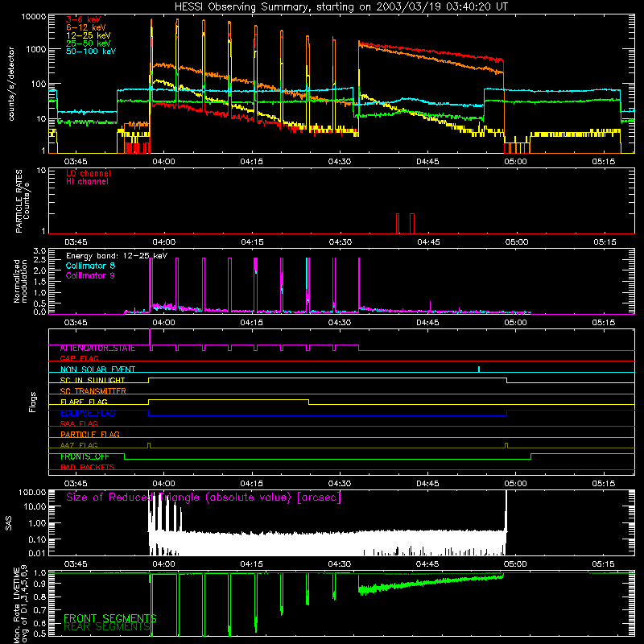Click 'Size of Reduced Triangle' panel heading
This screenshot has height=644, width=644.
204,497
